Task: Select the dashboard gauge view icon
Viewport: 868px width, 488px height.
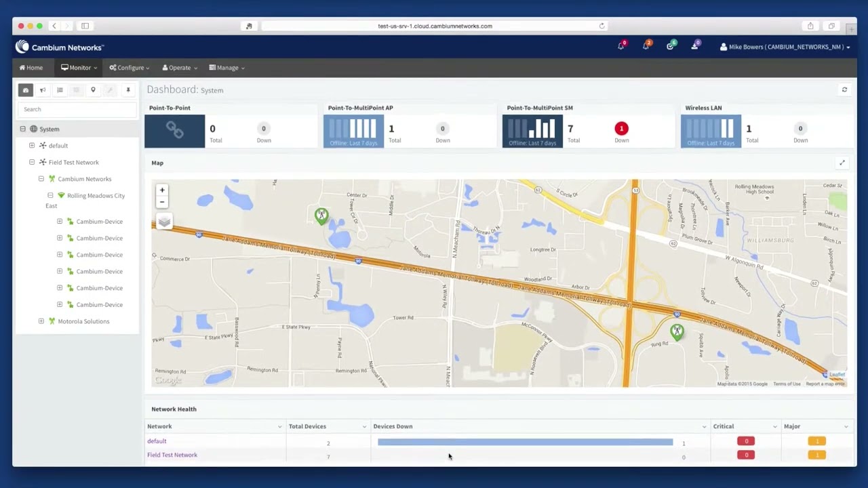Action: pyautogui.click(x=26, y=90)
